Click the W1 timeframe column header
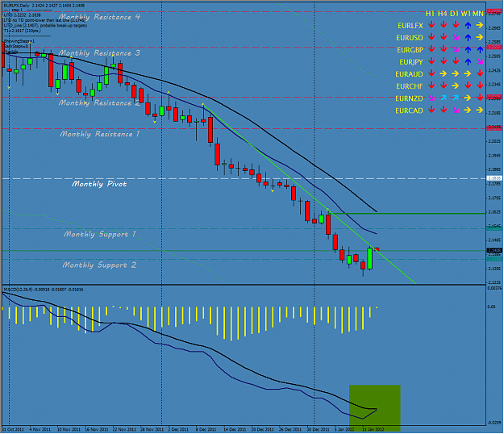 pos(466,14)
